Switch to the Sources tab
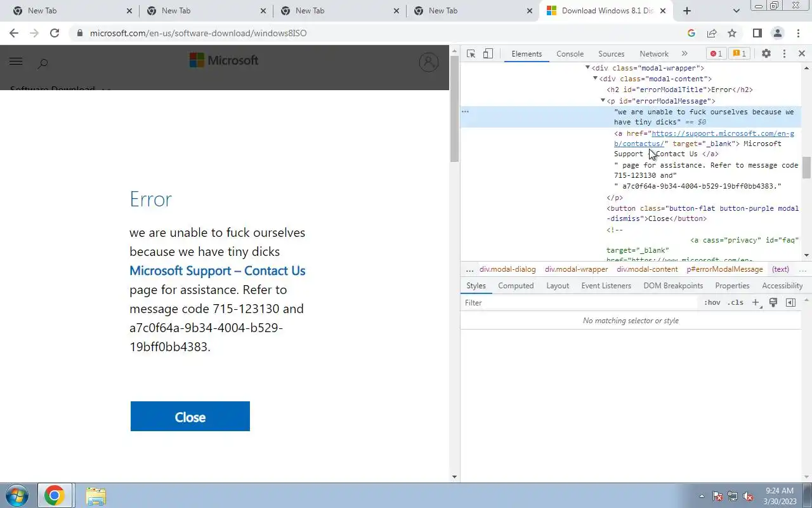The width and height of the screenshot is (812, 508). click(x=611, y=54)
